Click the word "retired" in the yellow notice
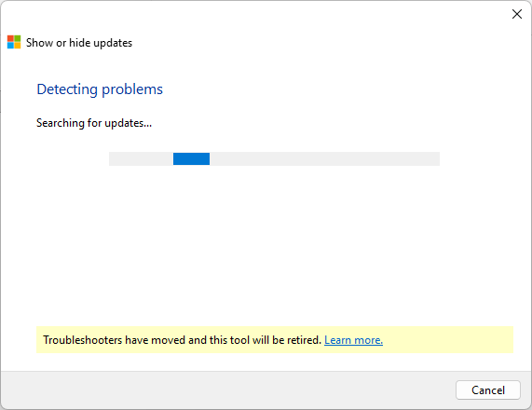532x410 pixels. pyautogui.click(x=304, y=340)
